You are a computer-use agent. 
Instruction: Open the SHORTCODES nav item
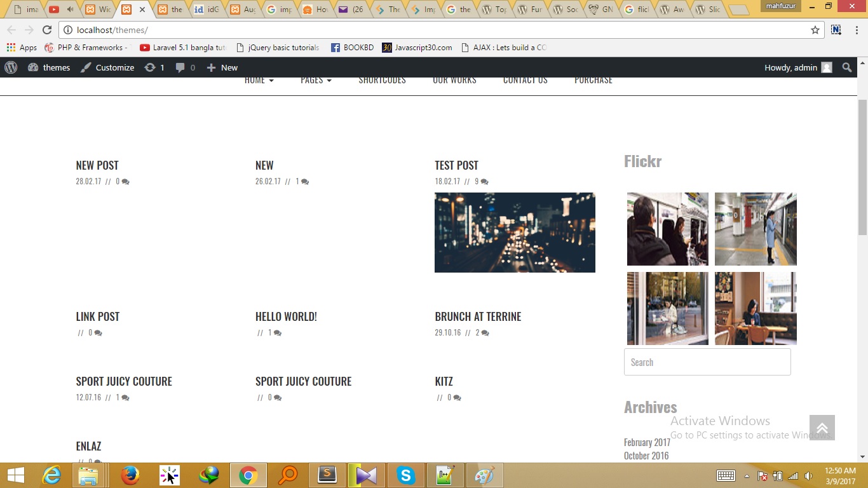click(x=382, y=80)
